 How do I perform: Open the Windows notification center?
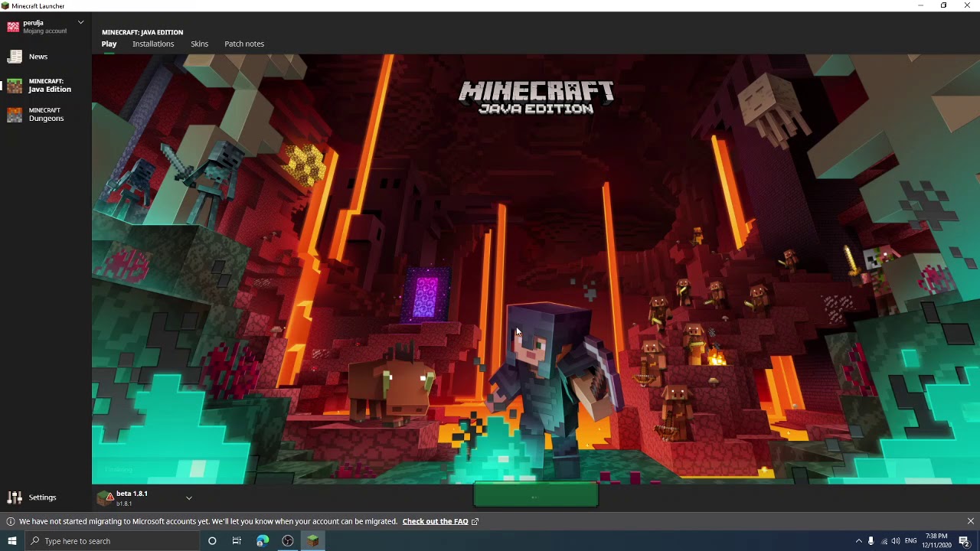965,541
